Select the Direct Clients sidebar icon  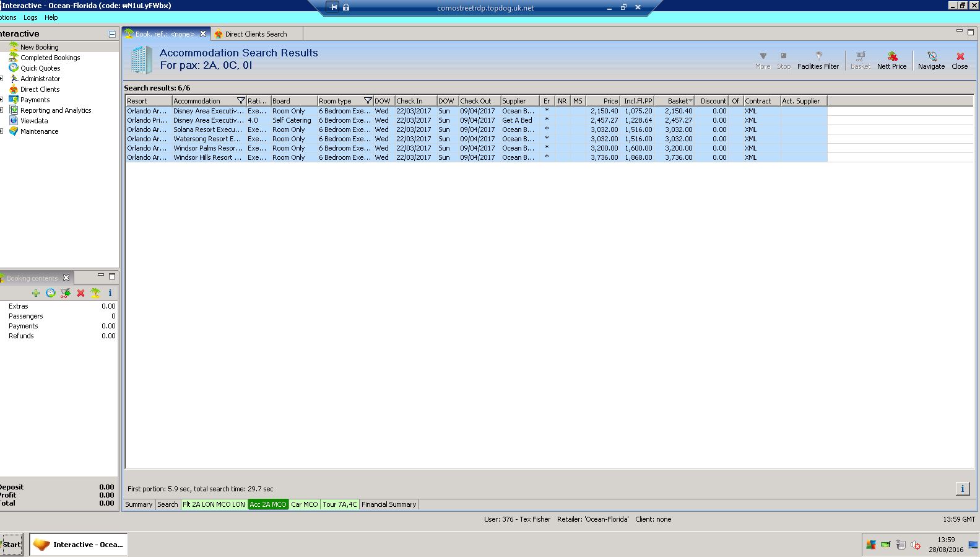[x=13, y=89]
